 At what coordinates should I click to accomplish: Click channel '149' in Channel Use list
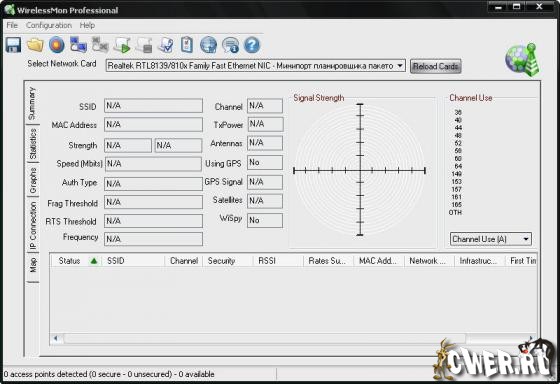pos(457,174)
